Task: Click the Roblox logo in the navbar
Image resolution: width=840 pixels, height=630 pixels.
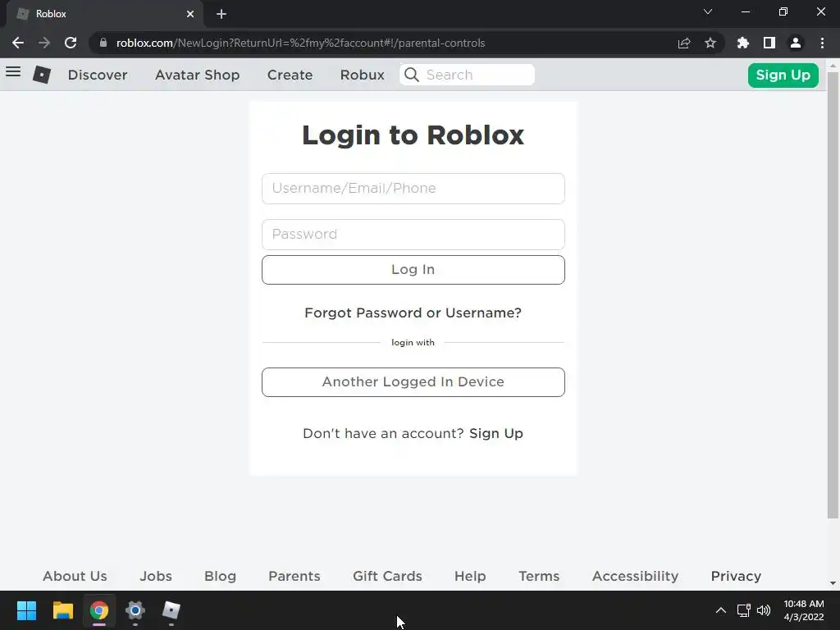Action: 42,75
